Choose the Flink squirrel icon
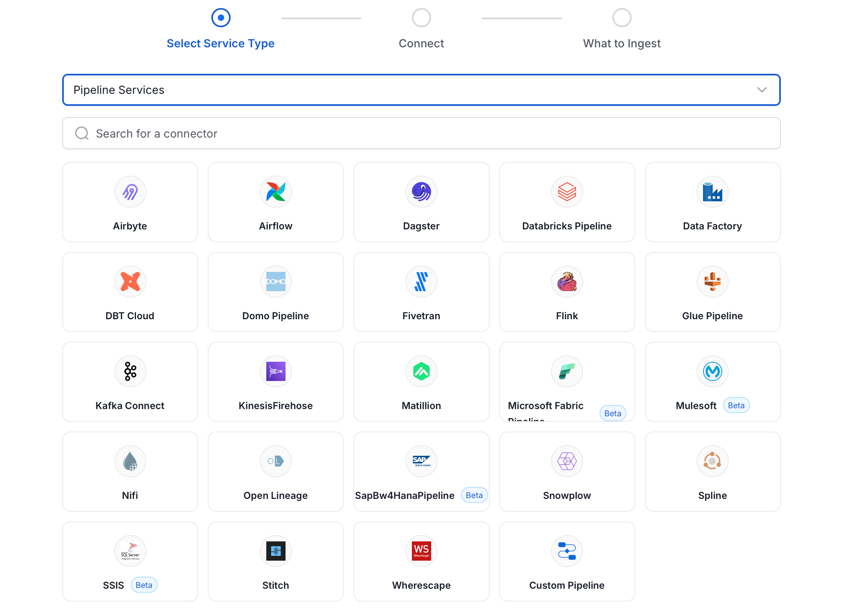 coord(567,282)
